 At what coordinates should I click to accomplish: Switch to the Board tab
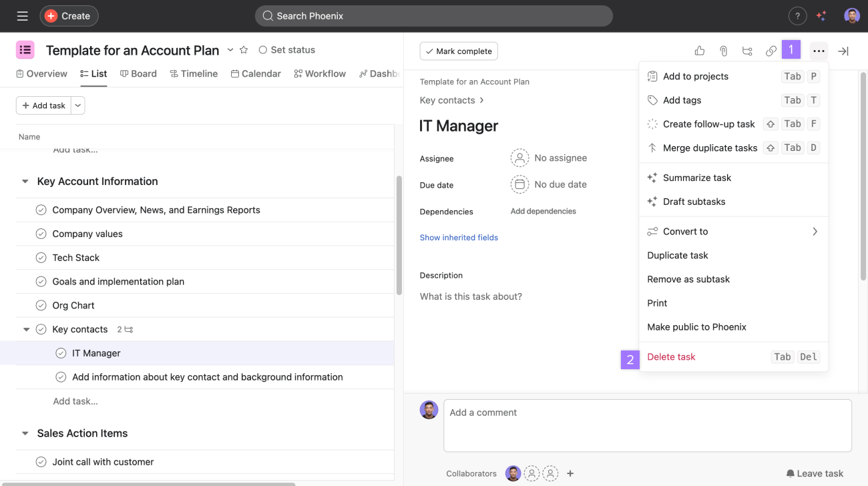coord(138,73)
